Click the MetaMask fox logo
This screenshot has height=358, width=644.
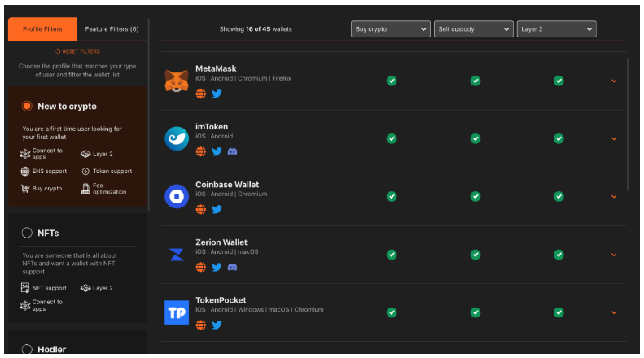pos(177,81)
